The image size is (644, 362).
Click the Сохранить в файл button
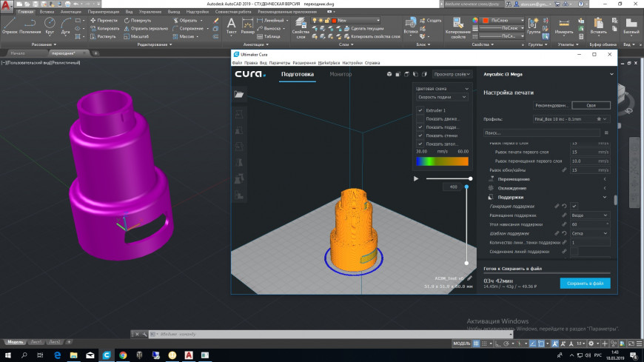coord(585,283)
